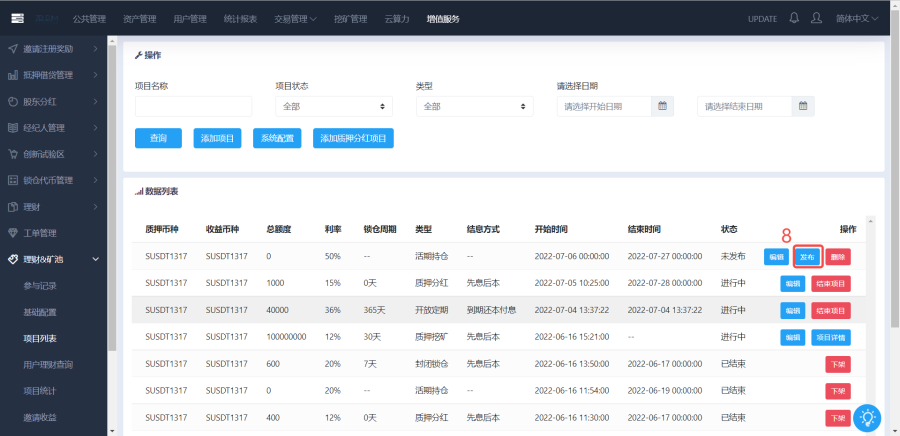
Task: Click the lightbulb help floating icon
Action: (x=867, y=417)
